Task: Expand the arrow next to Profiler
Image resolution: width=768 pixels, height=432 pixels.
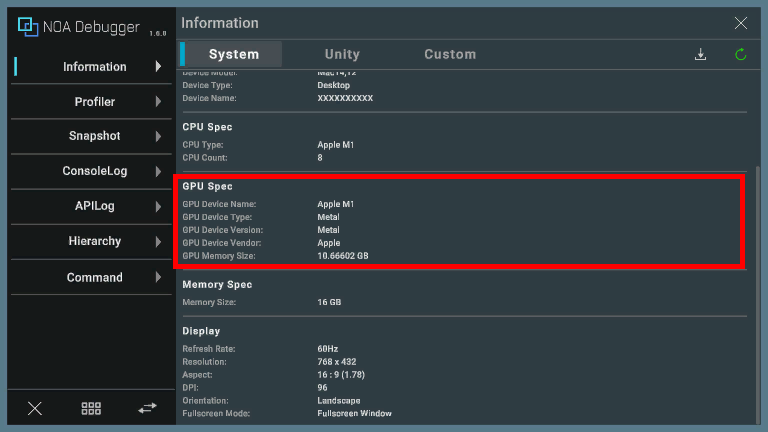Action: click(x=158, y=102)
